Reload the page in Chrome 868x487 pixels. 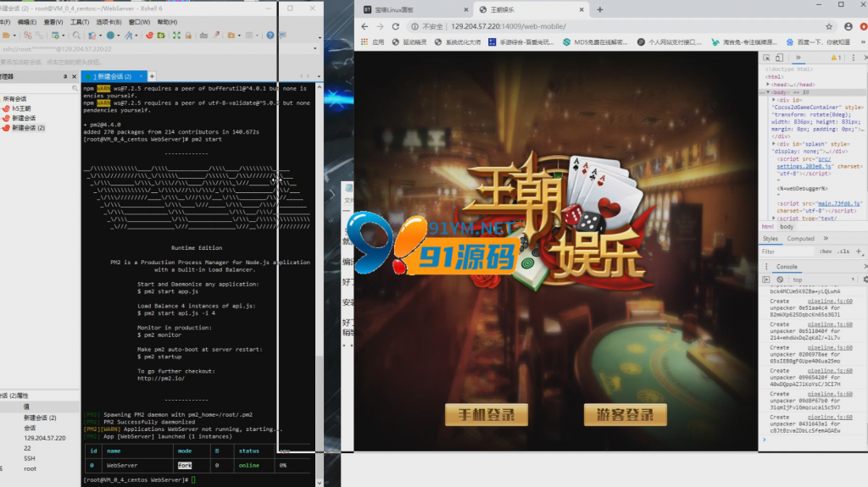(395, 26)
